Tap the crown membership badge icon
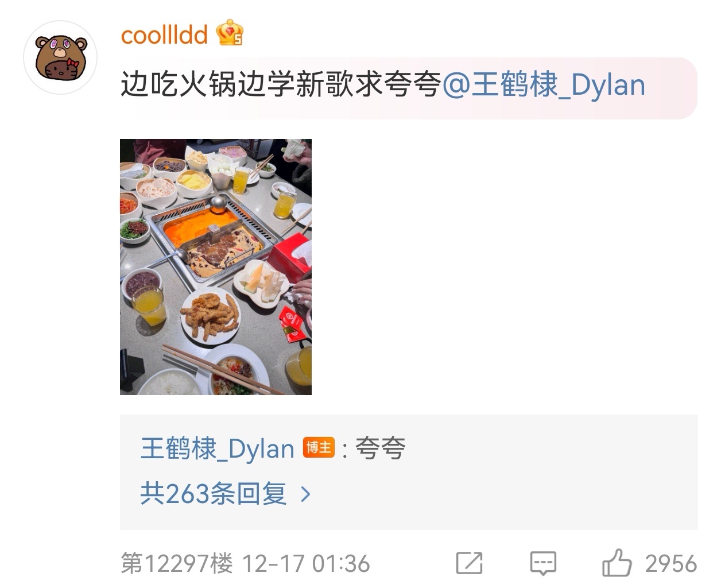 pyautogui.click(x=230, y=33)
